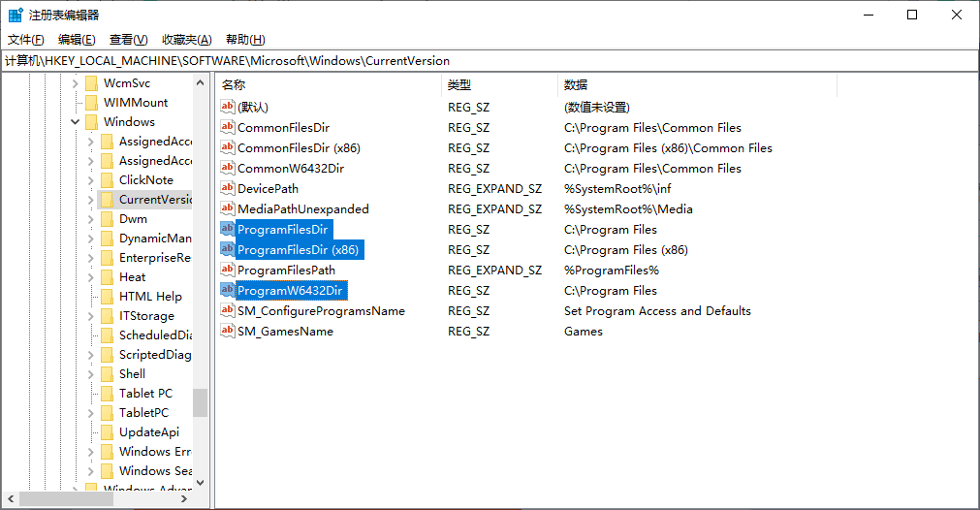The image size is (980, 510).
Task: Click the folder icon of WIMMount key
Action: (91, 103)
